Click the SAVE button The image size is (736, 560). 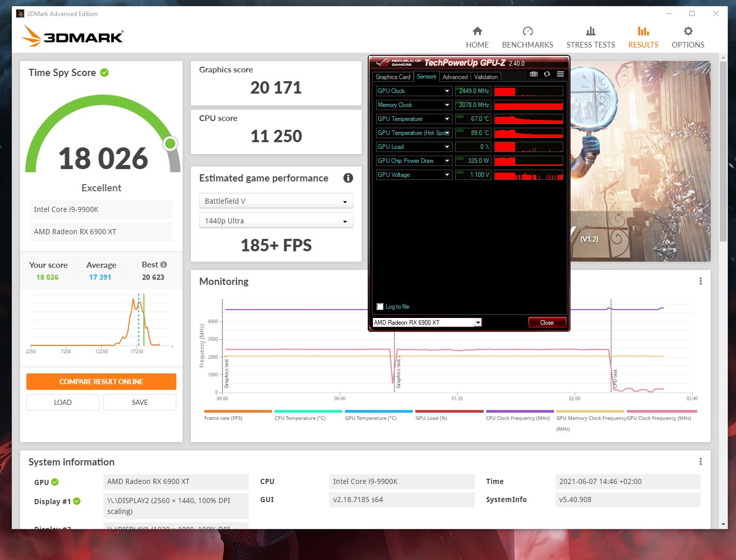(140, 402)
